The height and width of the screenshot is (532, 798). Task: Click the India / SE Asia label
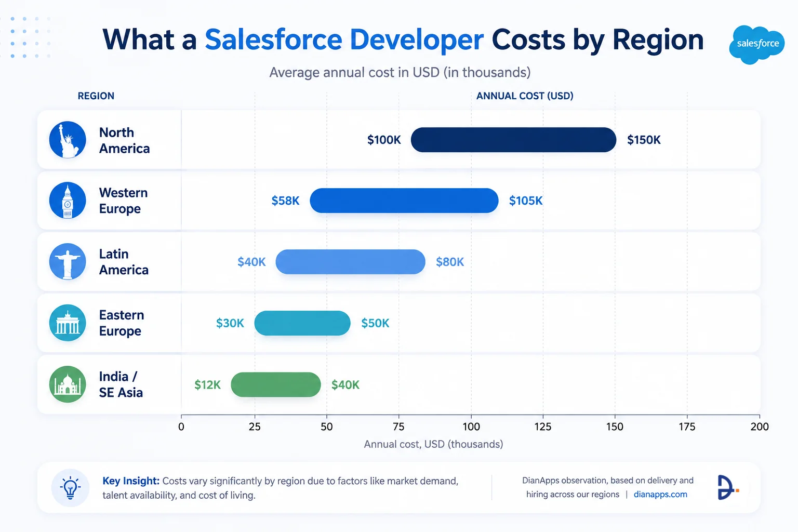click(121, 384)
